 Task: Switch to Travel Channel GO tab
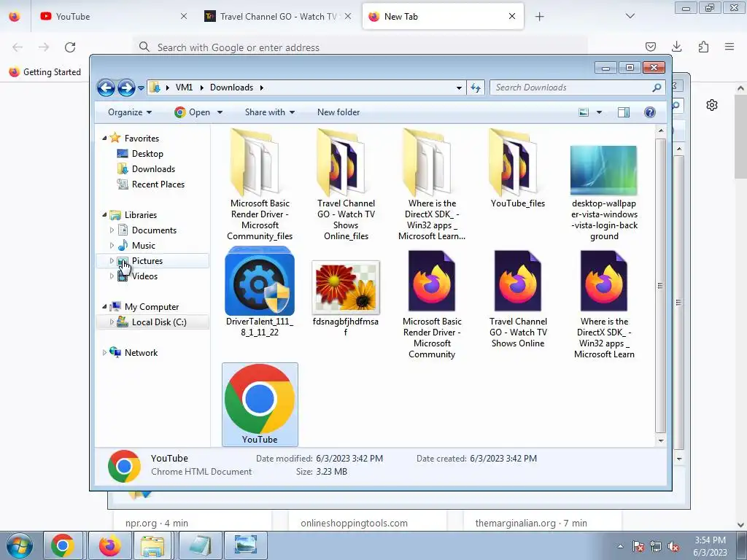tap(278, 17)
